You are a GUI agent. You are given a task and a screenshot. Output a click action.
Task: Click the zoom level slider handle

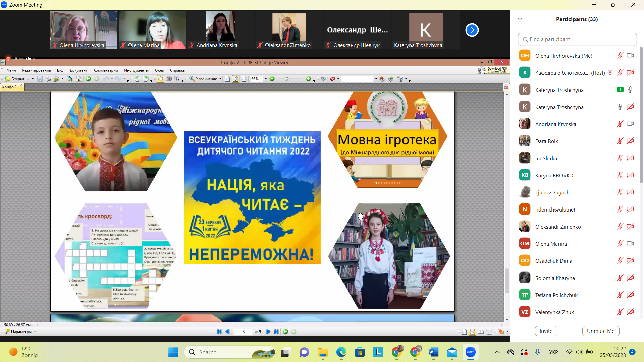point(286,79)
